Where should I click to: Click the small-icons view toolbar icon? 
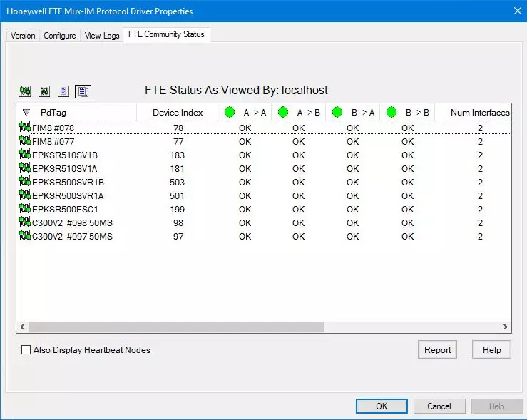click(x=44, y=91)
